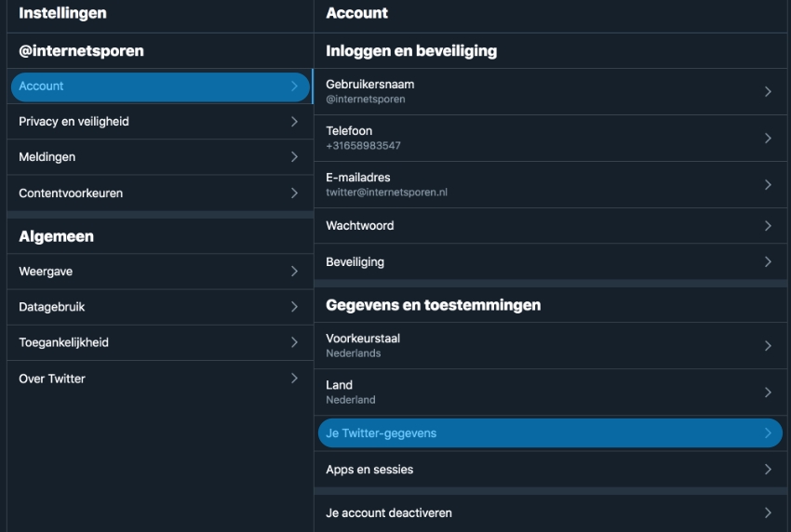Click the arrow on the Gebruikersnaam row
Screen dimensions: 791x532
[x=768, y=91]
